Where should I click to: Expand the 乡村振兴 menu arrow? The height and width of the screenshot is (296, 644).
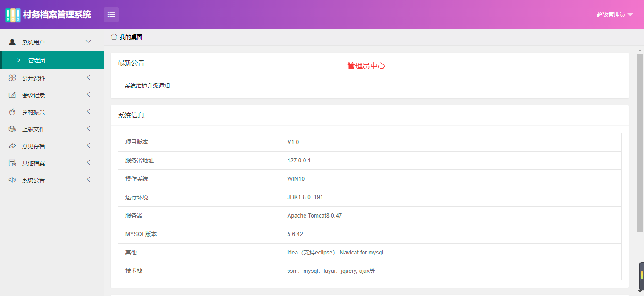pos(88,111)
